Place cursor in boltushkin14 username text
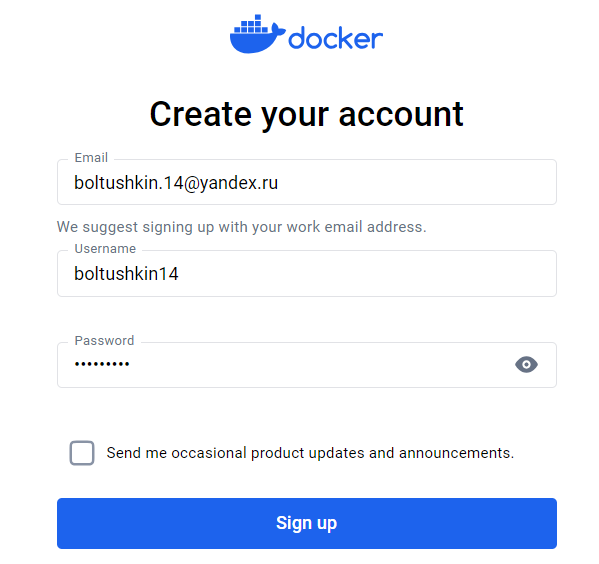The width and height of the screenshot is (599, 564). (x=126, y=274)
